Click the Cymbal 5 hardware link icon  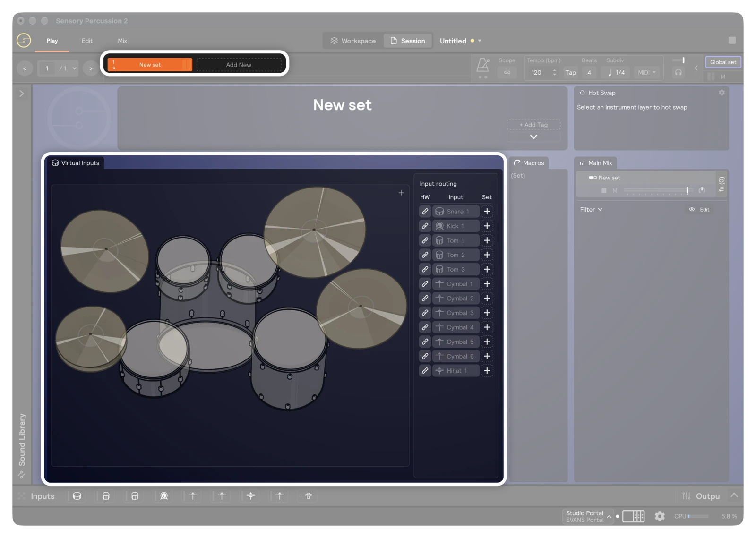pyautogui.click(x=425, y=342)
